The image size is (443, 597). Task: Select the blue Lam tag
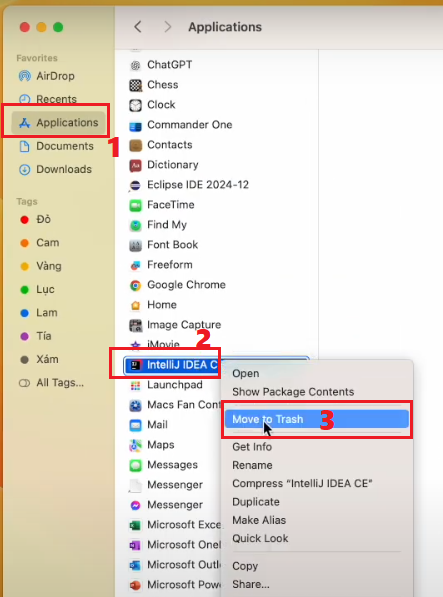(38, 313)
